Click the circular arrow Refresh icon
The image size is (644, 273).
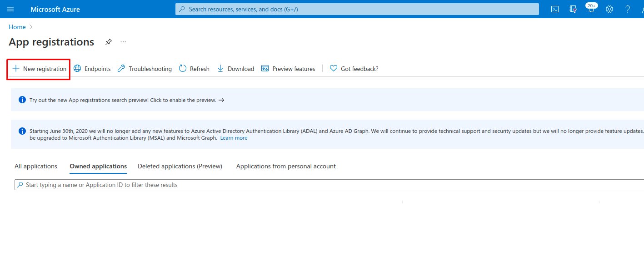tap(183, 68)
